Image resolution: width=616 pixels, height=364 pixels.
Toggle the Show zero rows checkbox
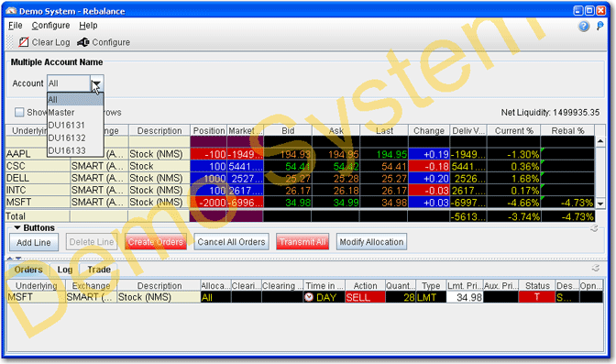pyautogui.click(x=19, y=113)
